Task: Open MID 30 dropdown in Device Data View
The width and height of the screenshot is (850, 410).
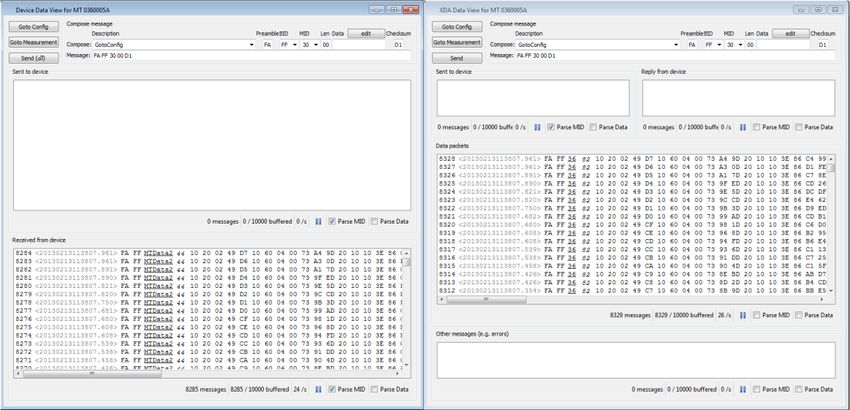Action: coord(315,45)
